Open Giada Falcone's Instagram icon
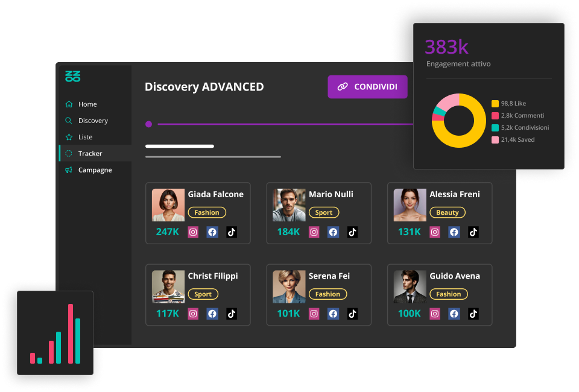 [x=193, y=232]
